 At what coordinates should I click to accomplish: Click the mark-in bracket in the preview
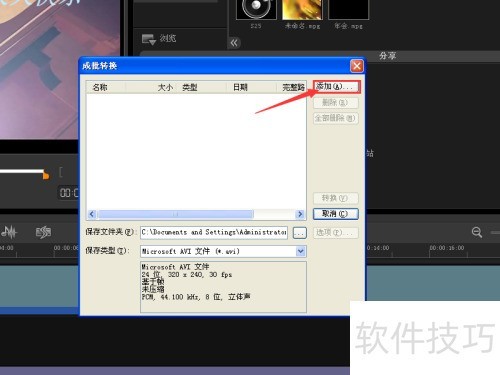(61, 172)
